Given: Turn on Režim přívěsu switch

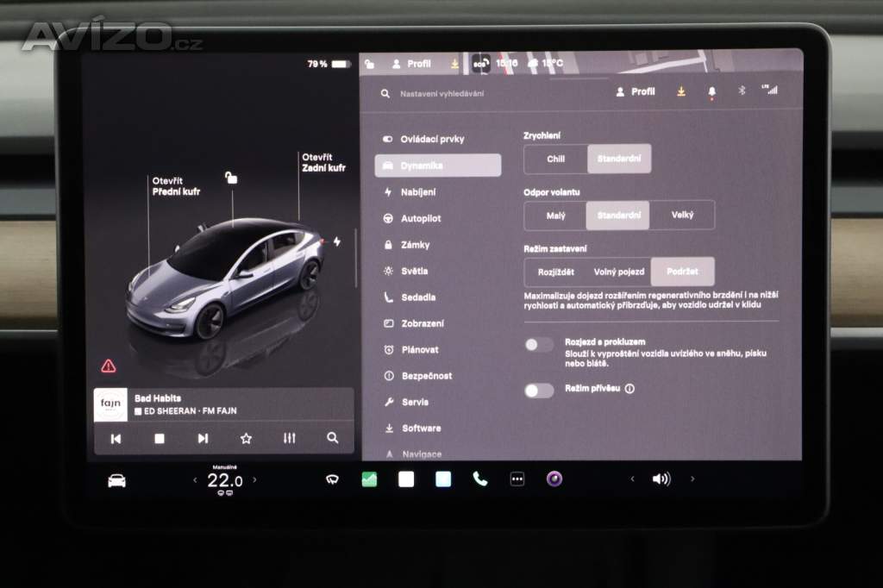Looking at the screenshot, I should (x=539, y=391).
